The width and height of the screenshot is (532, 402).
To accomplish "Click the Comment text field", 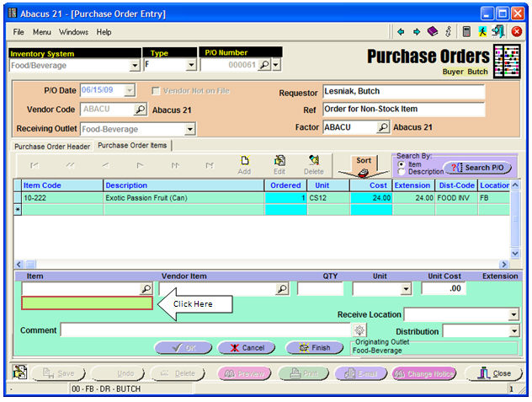I will (205, 330).
